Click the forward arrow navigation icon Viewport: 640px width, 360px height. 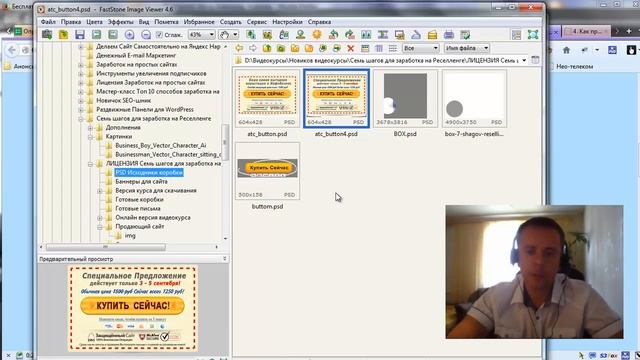pyautogui.click(x=253, y=48)
